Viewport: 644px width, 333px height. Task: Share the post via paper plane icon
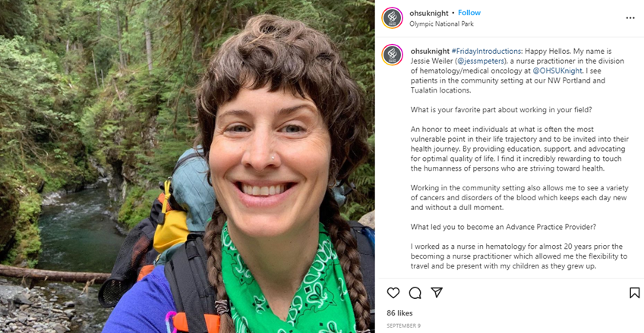(x=437, y=293)
